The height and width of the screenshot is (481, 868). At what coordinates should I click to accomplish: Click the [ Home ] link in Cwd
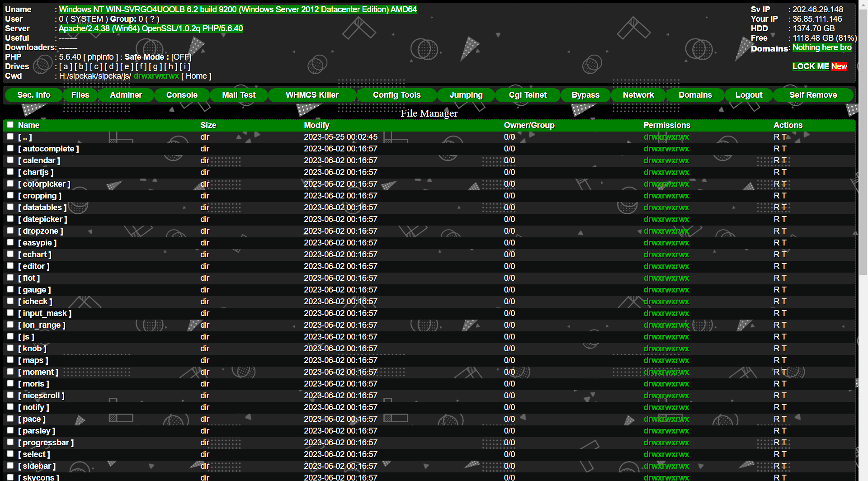coord(196,76)
